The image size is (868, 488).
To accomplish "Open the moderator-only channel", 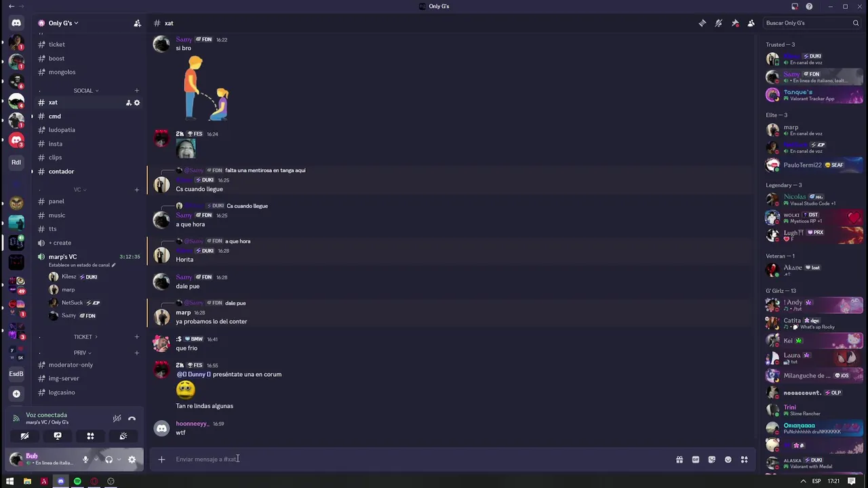I will point(71,365).
